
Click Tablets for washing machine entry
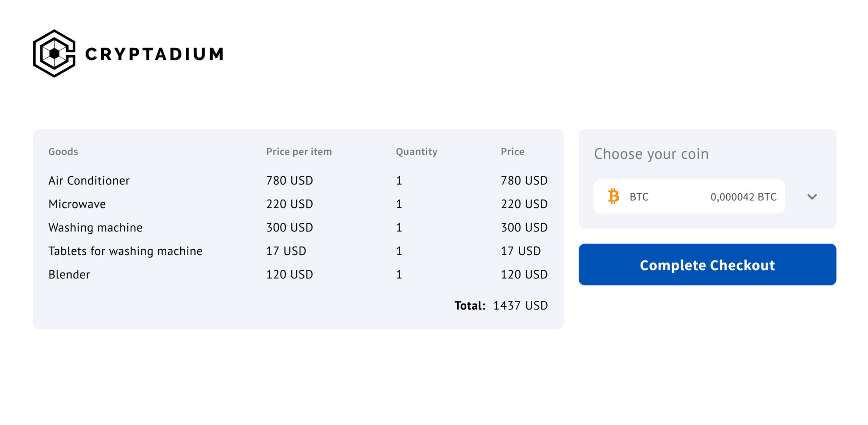125,251
